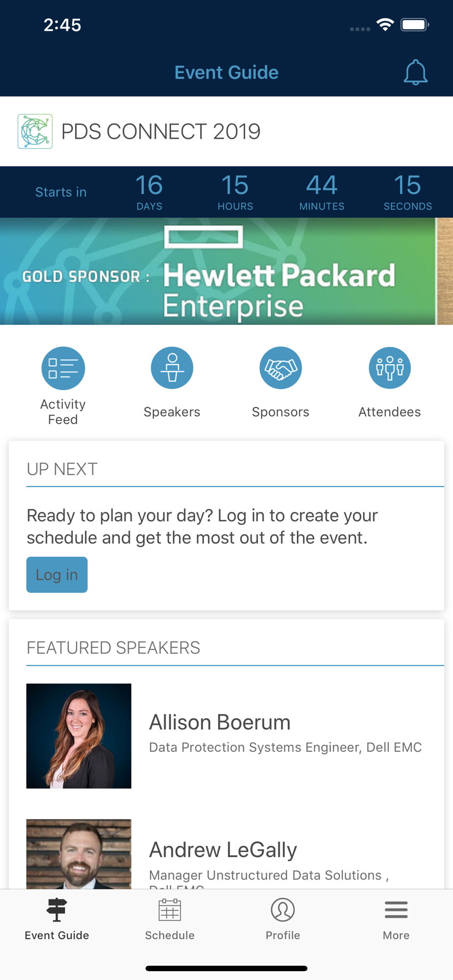This screenshot has height=980, width=453.
Task: Tap the Featured Speakers section header
Action: 113,648
